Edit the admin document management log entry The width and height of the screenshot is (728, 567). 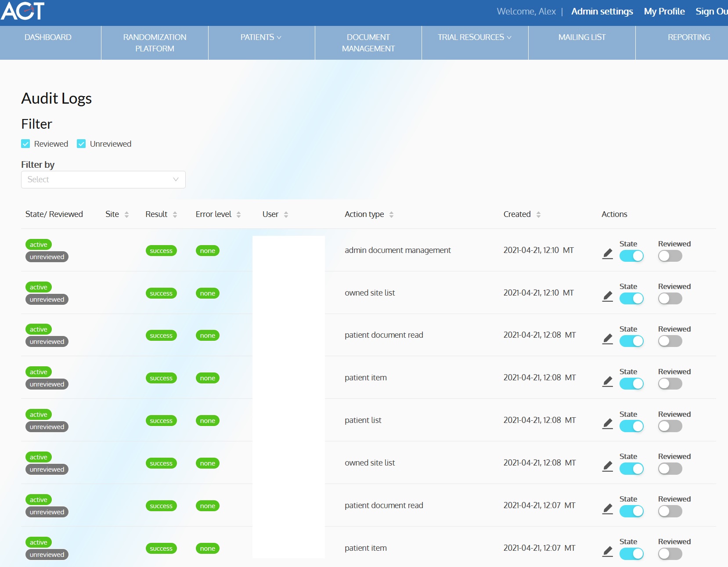click(x=607, y=254)
